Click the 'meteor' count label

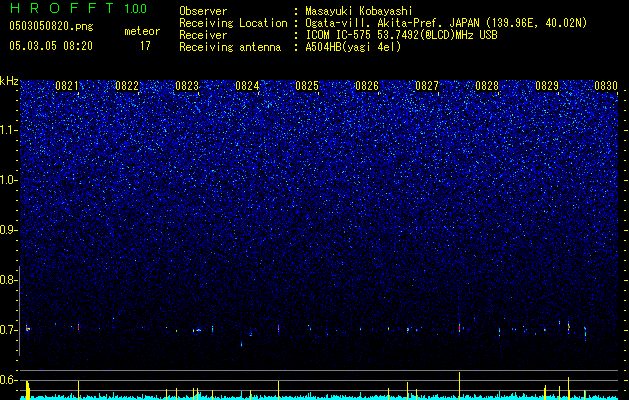[142, 31]
